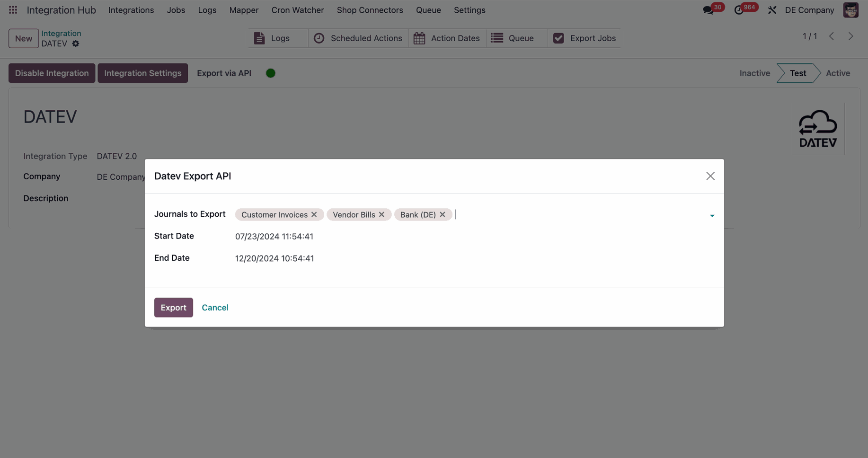The image size is (868, 458).
Task: Close the Datev Export API dialog
Action: (x=710, y=176)
